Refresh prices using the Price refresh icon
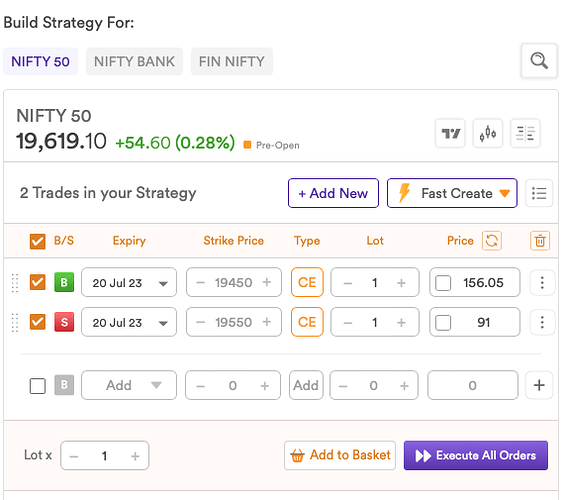This screenshot has height=500, width=565. point(492,241)
